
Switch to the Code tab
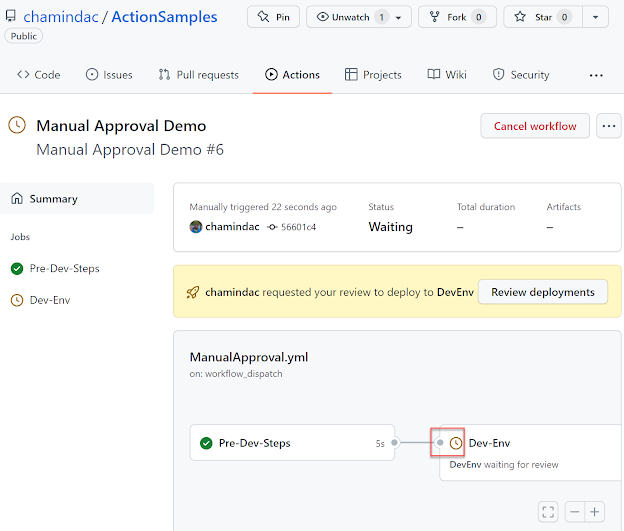tap(39, 75)
